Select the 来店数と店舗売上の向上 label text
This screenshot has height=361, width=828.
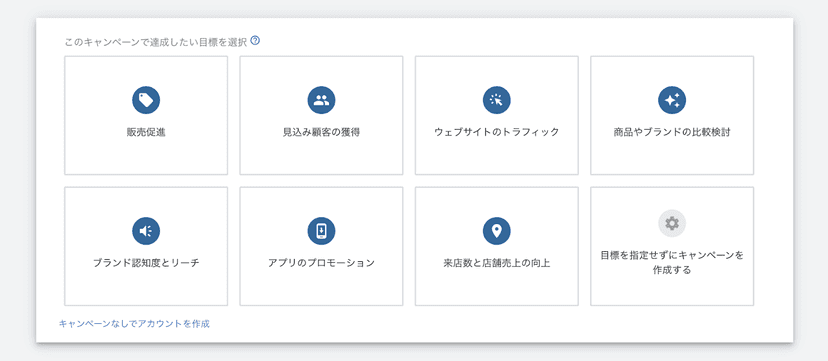pos(496,263)
